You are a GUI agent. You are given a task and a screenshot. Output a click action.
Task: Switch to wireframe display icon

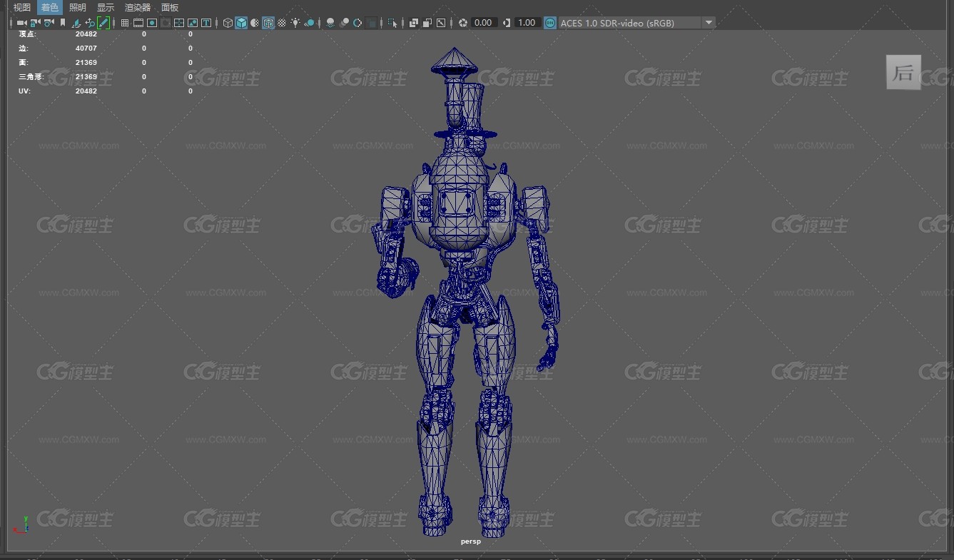228,23
